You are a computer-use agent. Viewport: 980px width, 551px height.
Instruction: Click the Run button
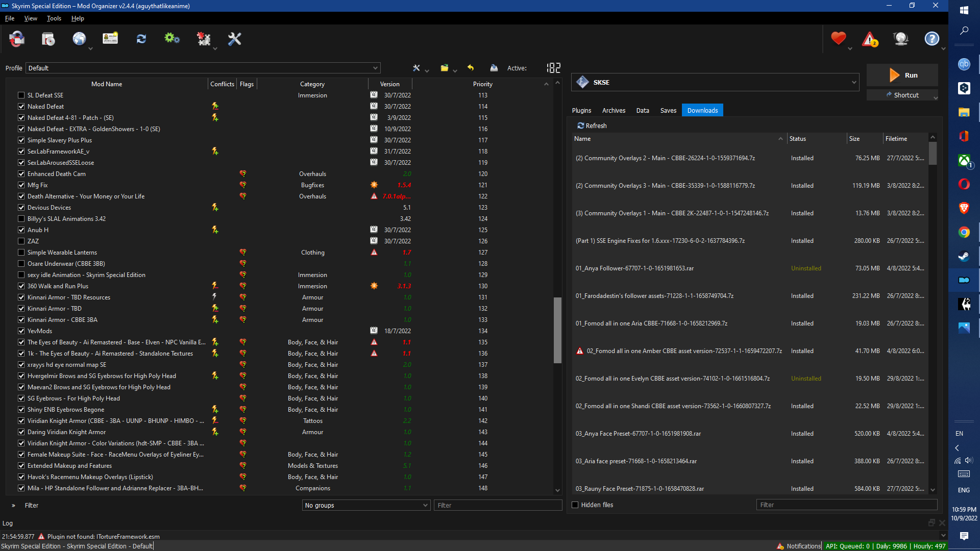902,75
